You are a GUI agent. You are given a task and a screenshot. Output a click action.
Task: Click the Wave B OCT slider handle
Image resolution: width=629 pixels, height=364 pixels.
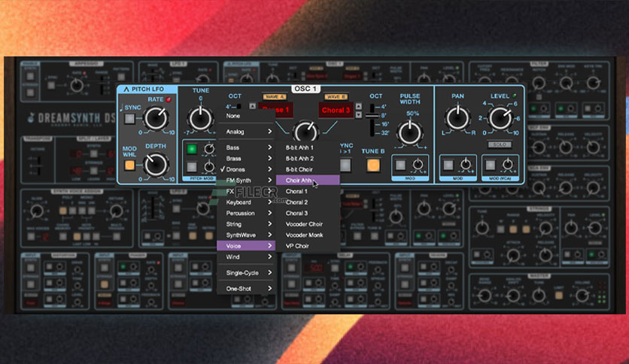tap(374, 116)
